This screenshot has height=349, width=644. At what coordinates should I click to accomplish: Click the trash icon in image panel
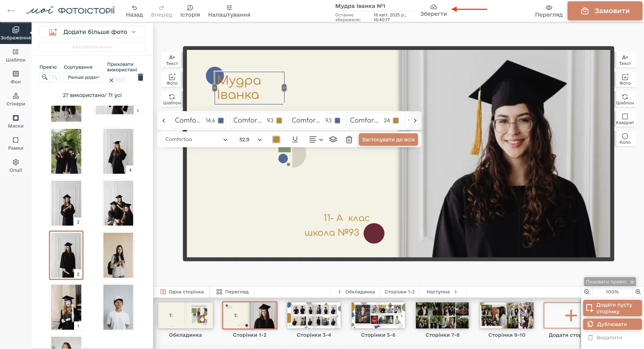pyautogui.click(x=140, y=77)
